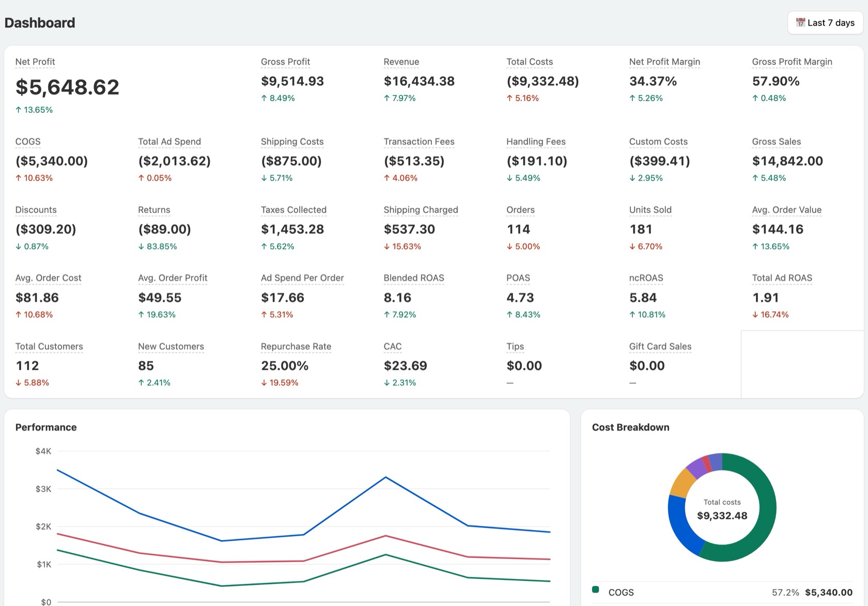Click the Cost Breakdown heading

630,427
